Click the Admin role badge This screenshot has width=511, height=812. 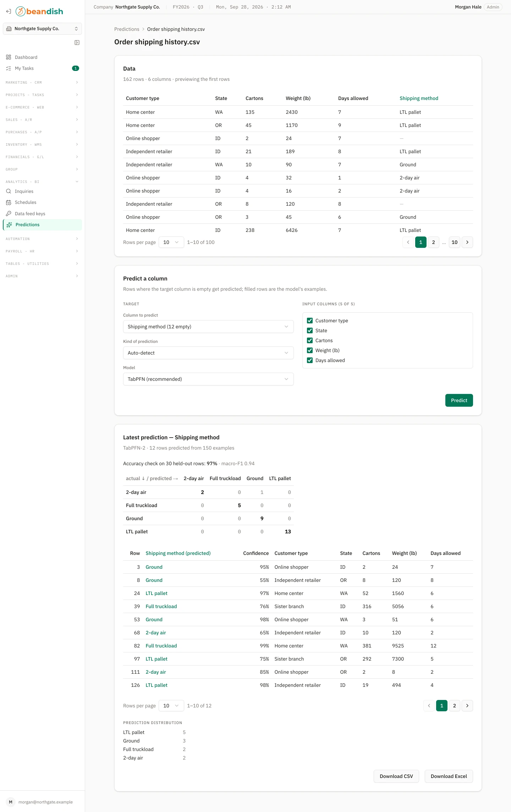493,7
